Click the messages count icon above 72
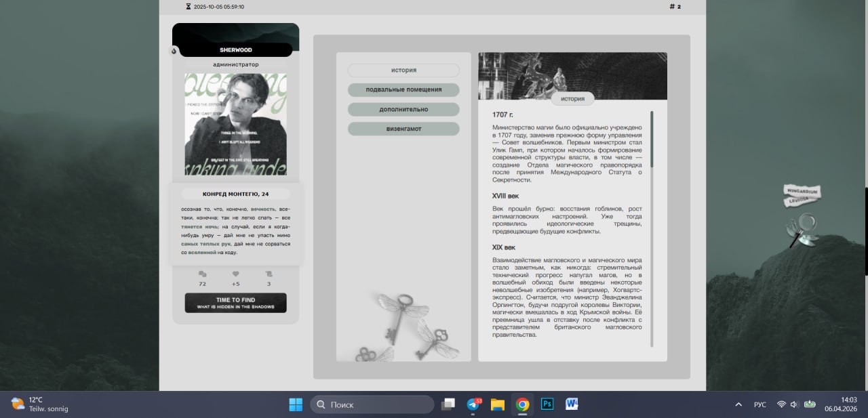Viewport: 868px width, 418px height. 202,274
